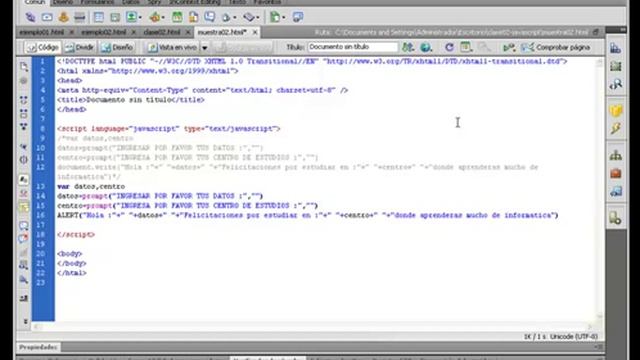The image size is (640, 360).
Task: Insert a Named Anchor
Action: 63,17
